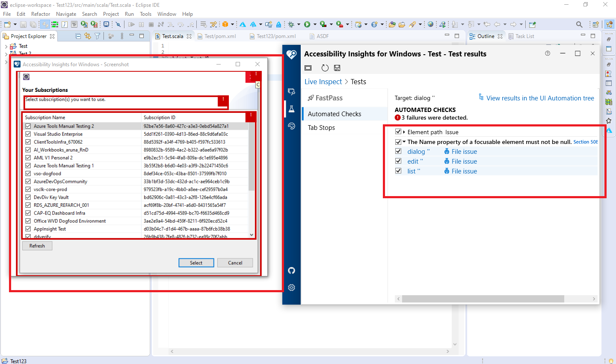Click the Eclipse Run button in toolbar

tap(308, 24)
